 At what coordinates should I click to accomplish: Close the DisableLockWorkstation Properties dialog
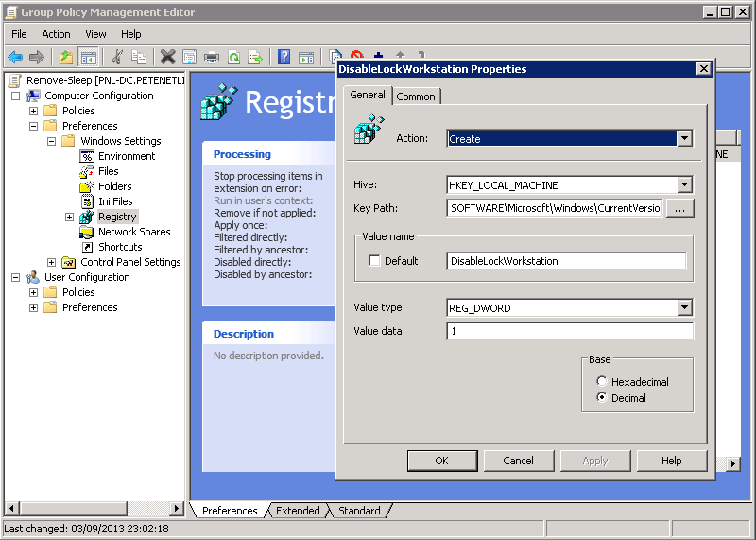point(704,69)
